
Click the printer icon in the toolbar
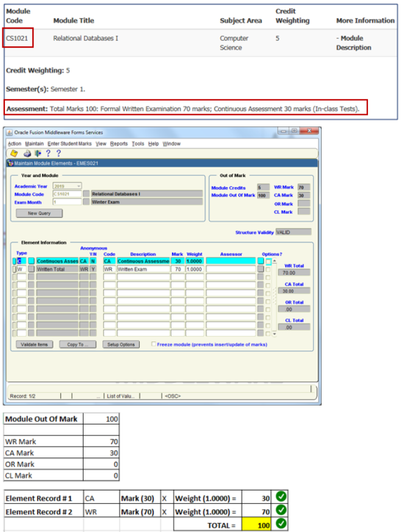[27, 153]
